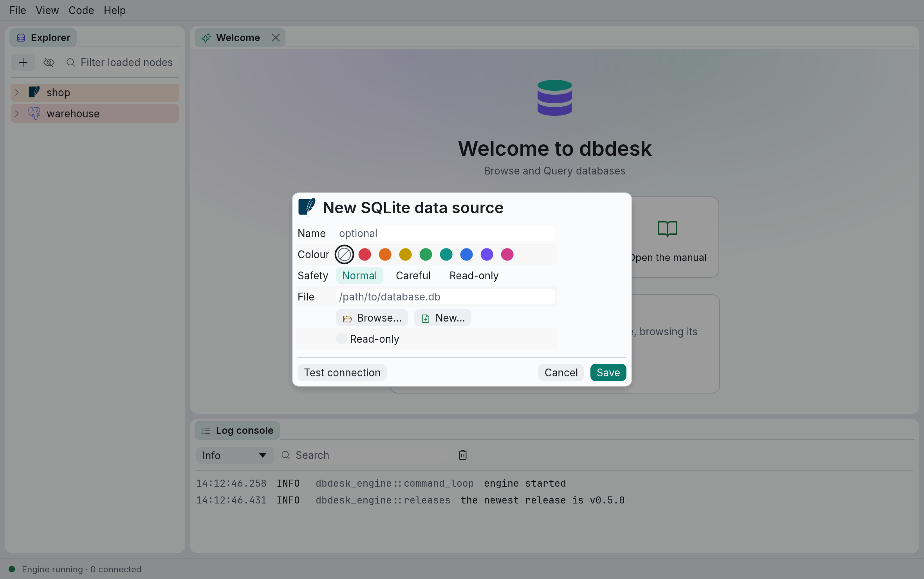Click the PostgreSQL elephant icon beside warehouse

tap(34, 113)
